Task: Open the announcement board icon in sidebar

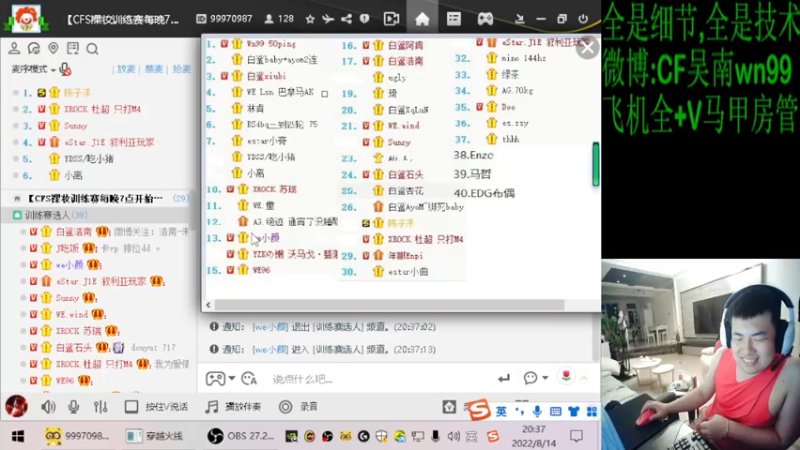Action: point(73,48)
